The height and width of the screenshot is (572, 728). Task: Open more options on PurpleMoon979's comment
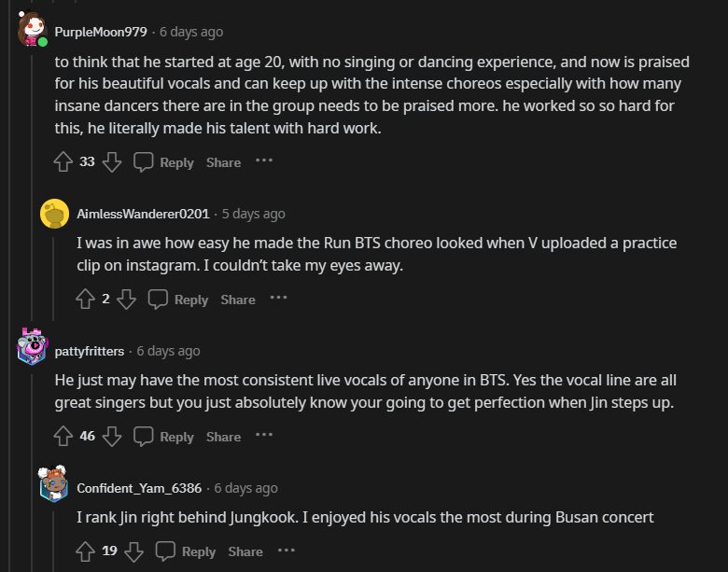point(264,161)
